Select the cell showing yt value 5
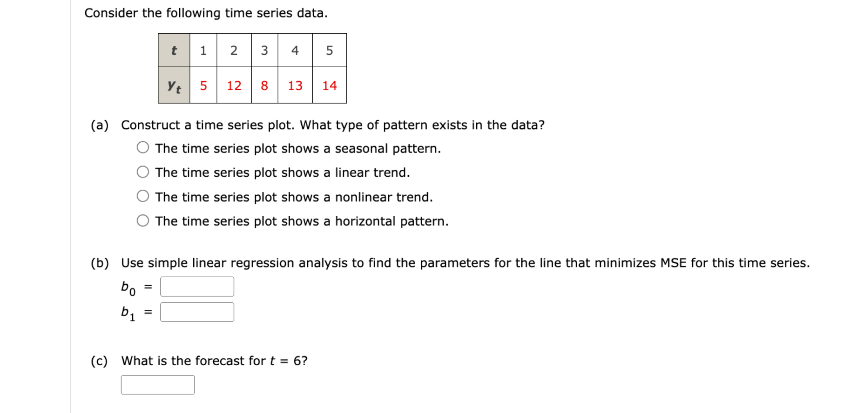The width and height of the screenshot is (868, 413). (x=203, y=86)
